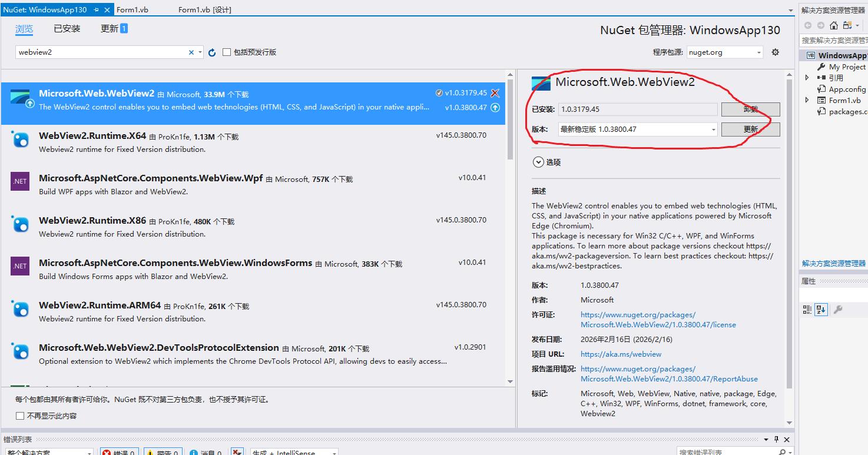Viewport: 868px width, 455px height.
Task: Open the license link for Microsoft.Web.WebView2
Action: tap(658, 320)
